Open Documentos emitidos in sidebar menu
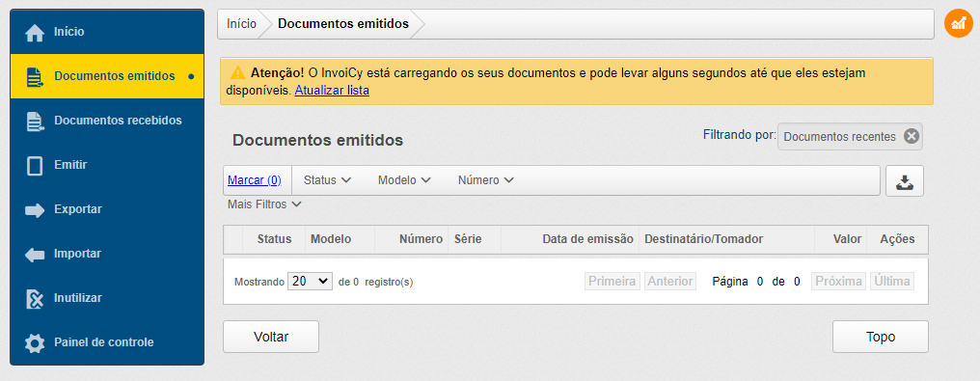 click(x=107, y=76)
